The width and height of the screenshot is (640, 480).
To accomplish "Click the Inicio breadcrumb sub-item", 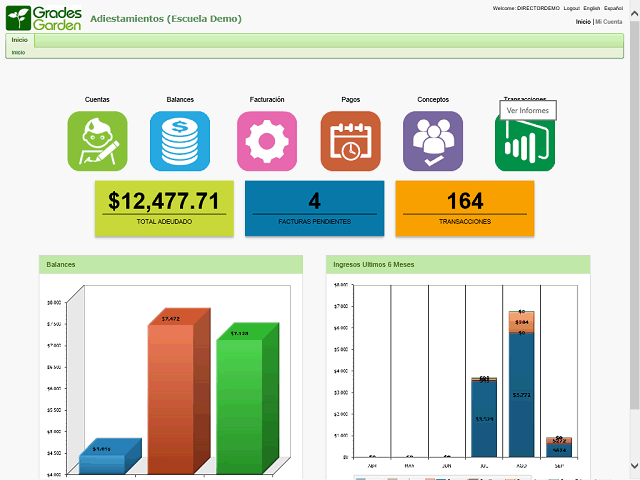I will [x=18, y=52].
